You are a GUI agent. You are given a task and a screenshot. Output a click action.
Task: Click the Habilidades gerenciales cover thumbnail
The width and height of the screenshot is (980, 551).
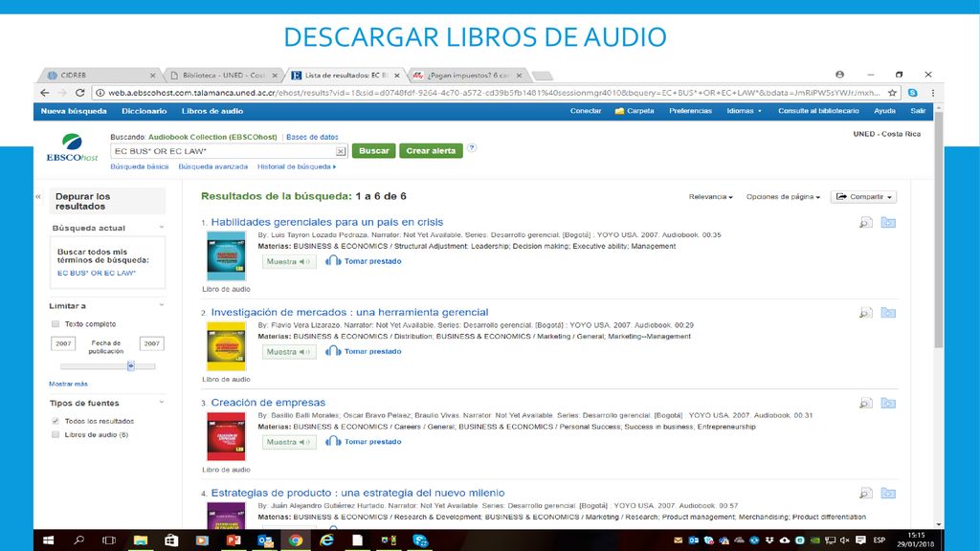226,256
